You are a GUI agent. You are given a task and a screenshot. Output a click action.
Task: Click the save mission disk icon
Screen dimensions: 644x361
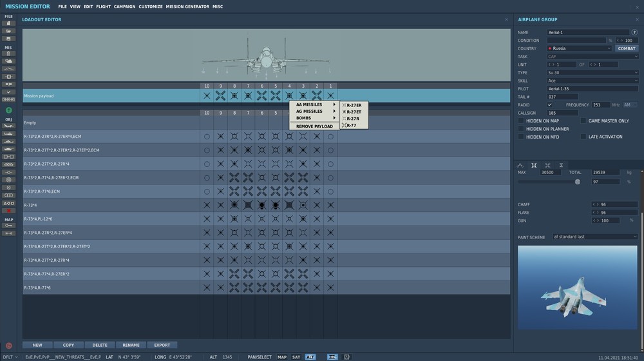pyautogui.click(x=8, y=39)
